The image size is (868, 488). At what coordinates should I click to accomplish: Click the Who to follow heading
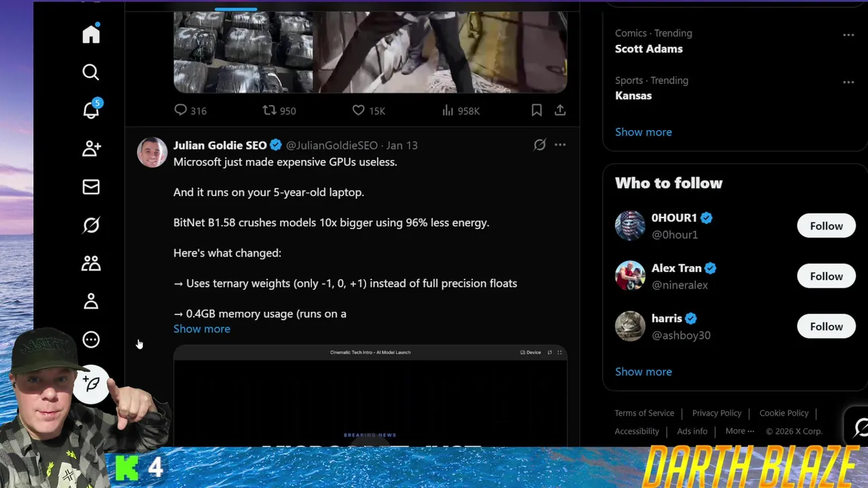coord(669,183)
